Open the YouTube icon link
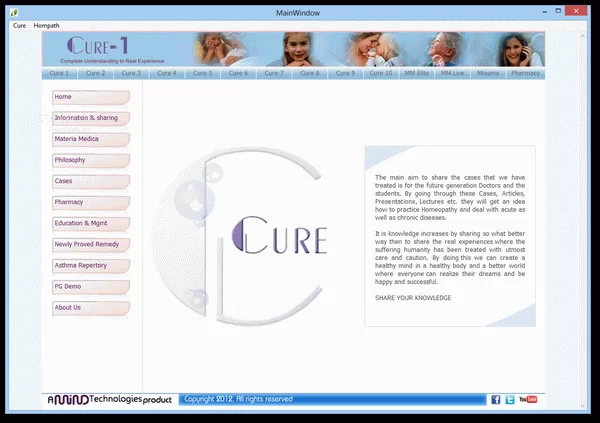Viewport: 600px width, 423px height. pos(529,399)
